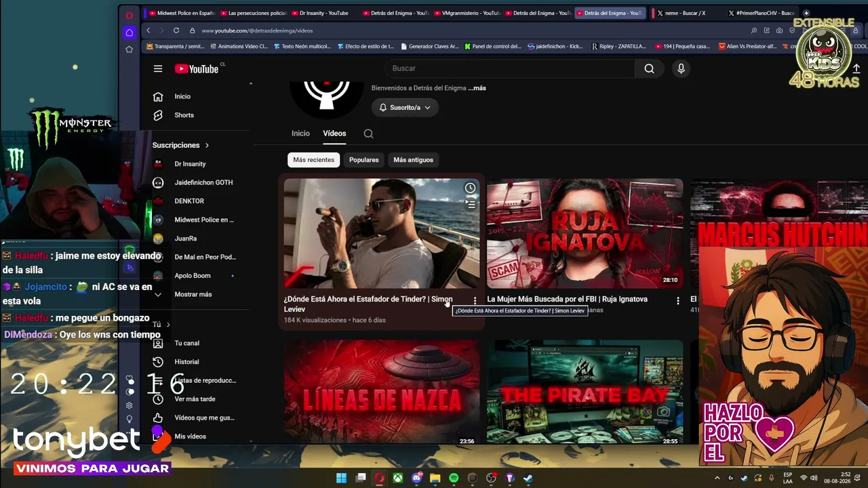
Task: Open a new browser tab
Action: tap(806, 13)
